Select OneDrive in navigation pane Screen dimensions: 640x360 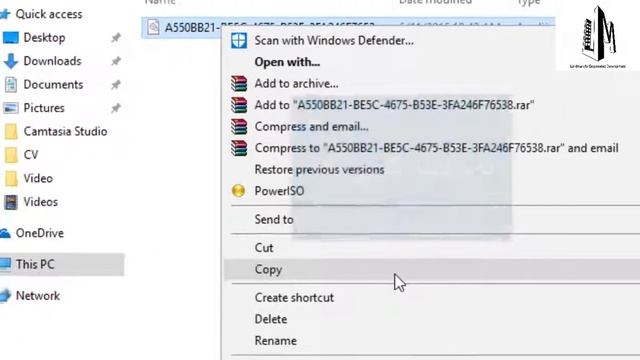tap(40, 233)
